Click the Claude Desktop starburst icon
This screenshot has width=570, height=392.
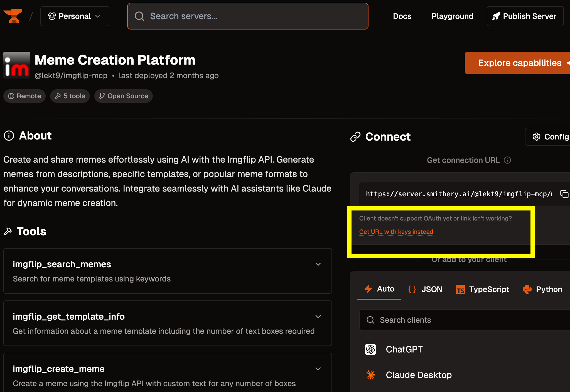[370, 375]
